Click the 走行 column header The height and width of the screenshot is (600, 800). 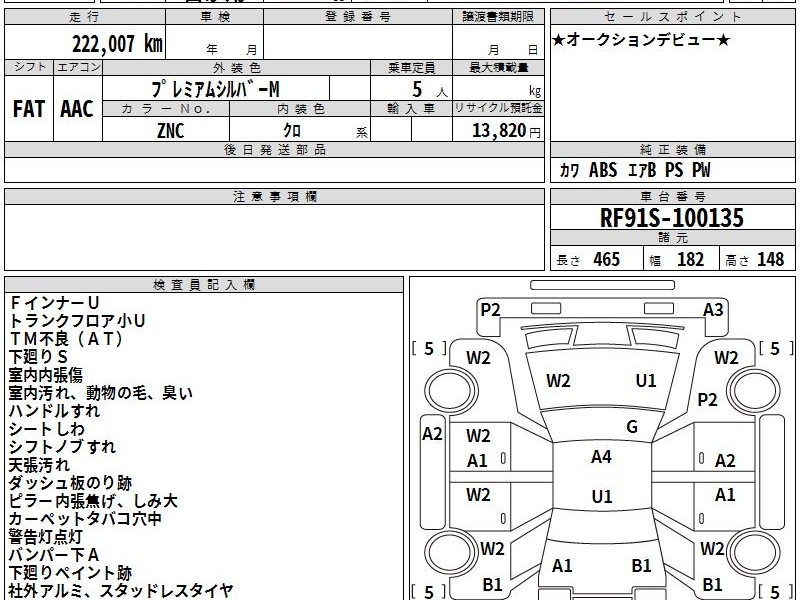pyautogui.click(x=84, y=17)
